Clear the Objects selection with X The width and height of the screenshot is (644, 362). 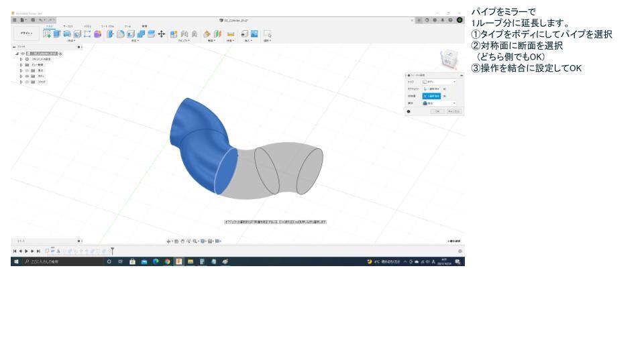tap(444, 89)
